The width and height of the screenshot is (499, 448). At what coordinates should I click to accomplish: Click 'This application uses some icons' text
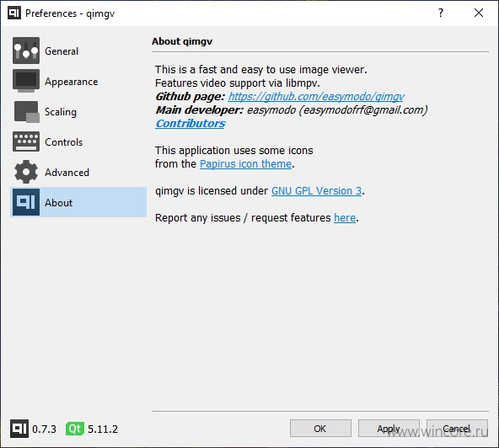click(234, 151)
